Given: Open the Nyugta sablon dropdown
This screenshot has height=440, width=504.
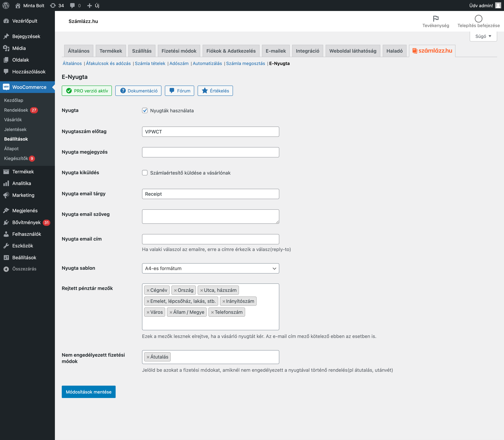Looking at the screenshot, I should tap(210, 268).
